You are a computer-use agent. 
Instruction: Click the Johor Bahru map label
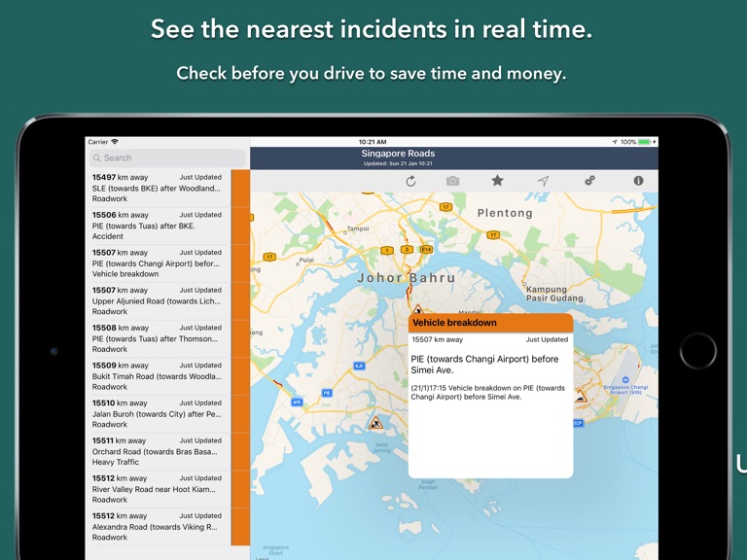tap(407, 278)
